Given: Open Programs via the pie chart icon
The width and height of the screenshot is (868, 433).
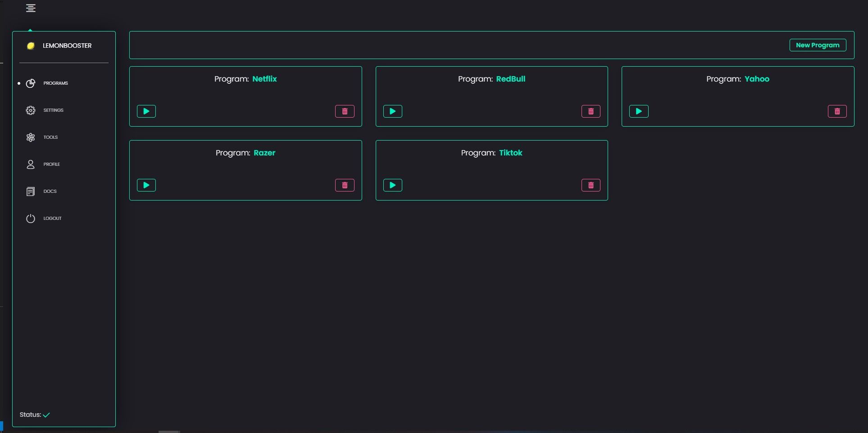Looking at the screenshot, I should tap(31, 83).
